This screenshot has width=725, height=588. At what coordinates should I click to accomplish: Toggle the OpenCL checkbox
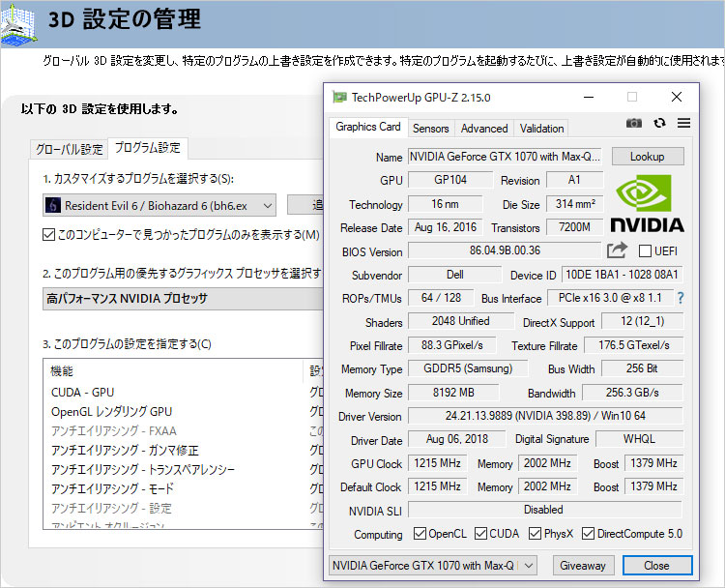pyautogui.click(x=420, y=534)
